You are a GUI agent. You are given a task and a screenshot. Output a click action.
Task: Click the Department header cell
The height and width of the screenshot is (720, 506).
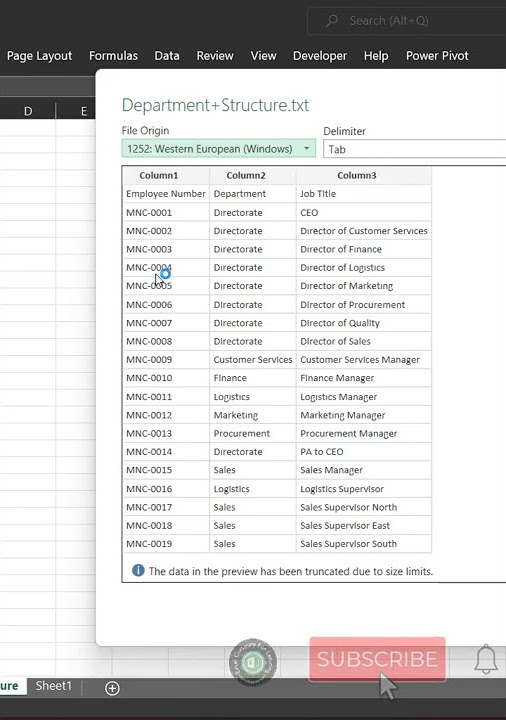pos(253,194)
